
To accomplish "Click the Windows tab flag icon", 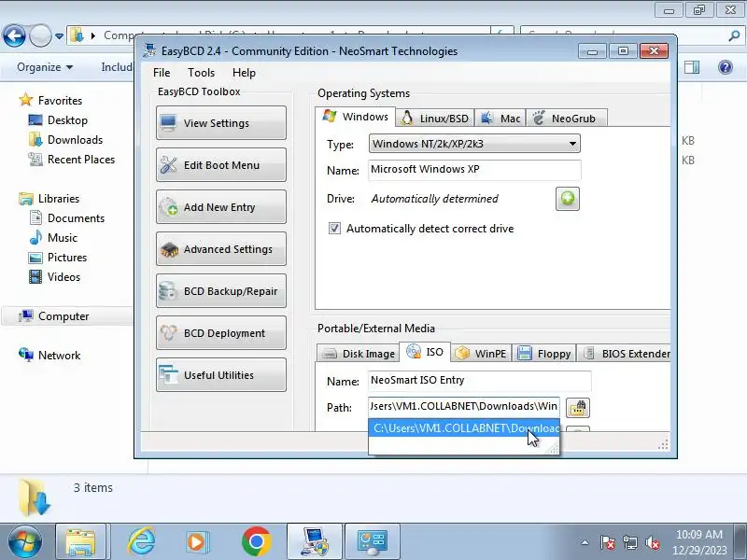I will (x=330, y=116).
